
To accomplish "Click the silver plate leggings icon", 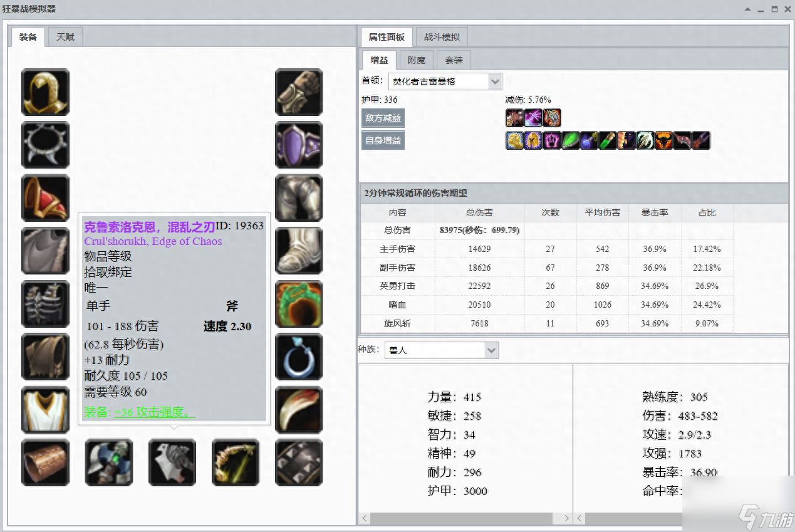I will [x=299, y=198].
